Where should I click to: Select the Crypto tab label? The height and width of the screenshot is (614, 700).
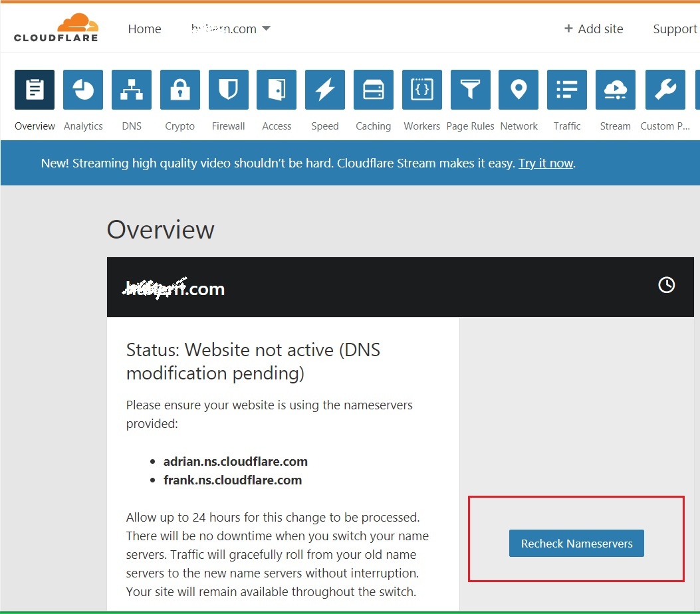[180, 126]
